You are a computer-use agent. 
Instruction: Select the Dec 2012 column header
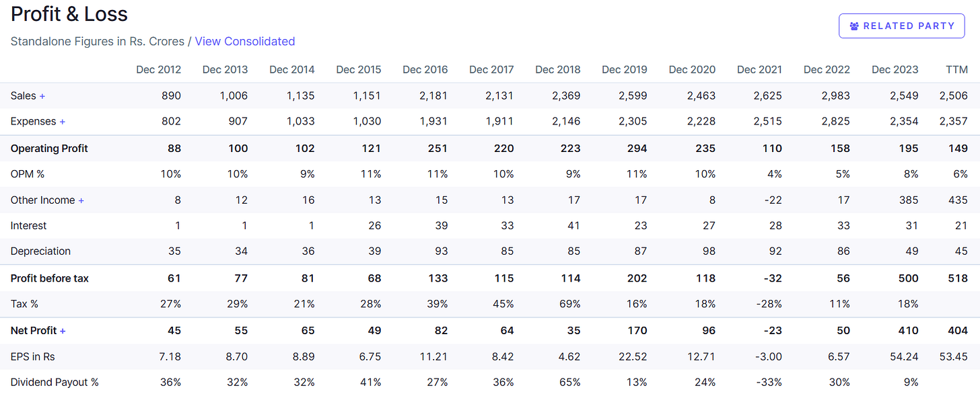click(158, 69)
